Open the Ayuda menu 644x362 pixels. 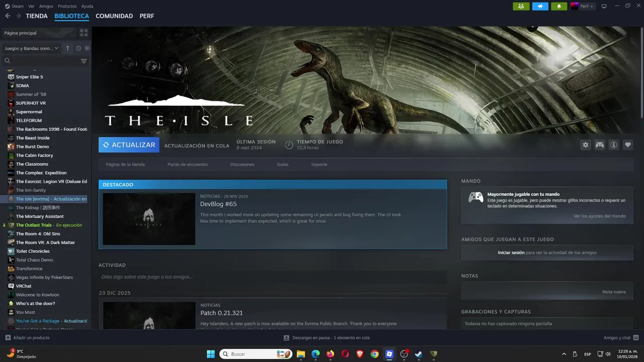(x=87, y=6)
